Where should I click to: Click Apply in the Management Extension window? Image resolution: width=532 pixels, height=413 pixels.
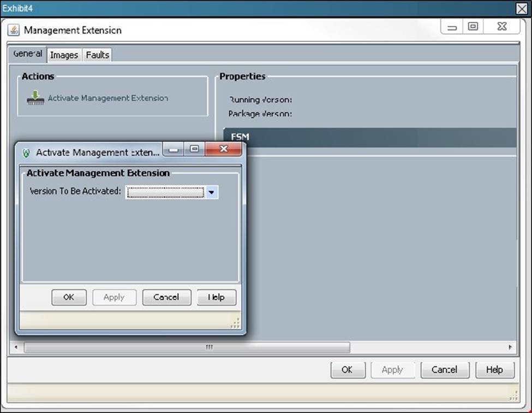click(x=392, y=369)
